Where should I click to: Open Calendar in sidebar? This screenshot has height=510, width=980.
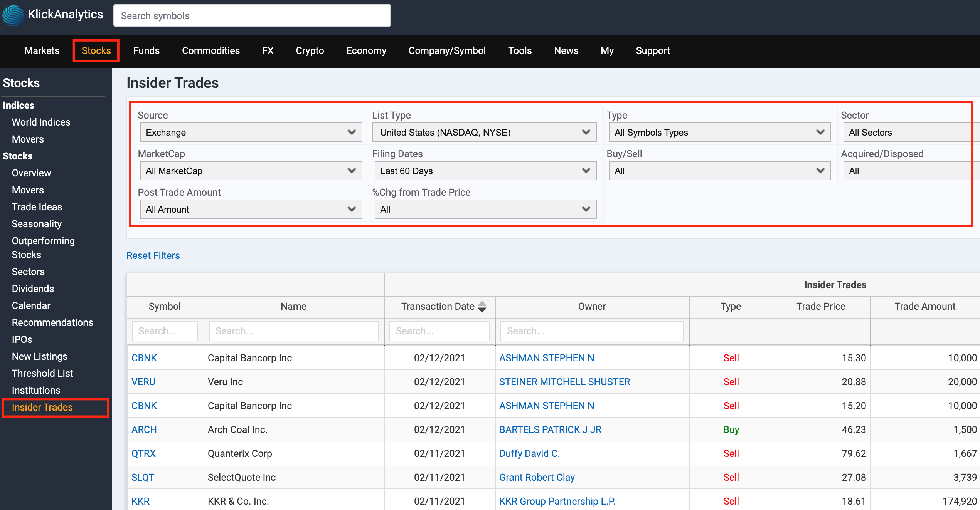coord(31,305)
